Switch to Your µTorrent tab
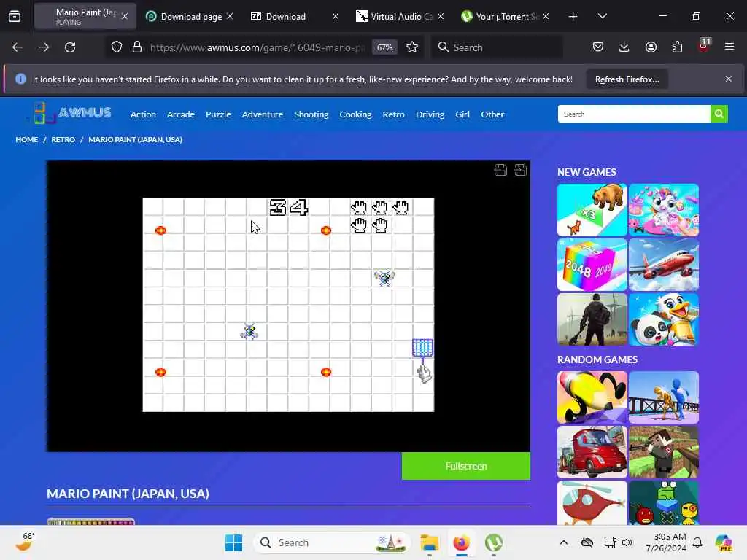The width and height of the screenshot is (747, 560). pyautogui.click(x=507, y=17)
